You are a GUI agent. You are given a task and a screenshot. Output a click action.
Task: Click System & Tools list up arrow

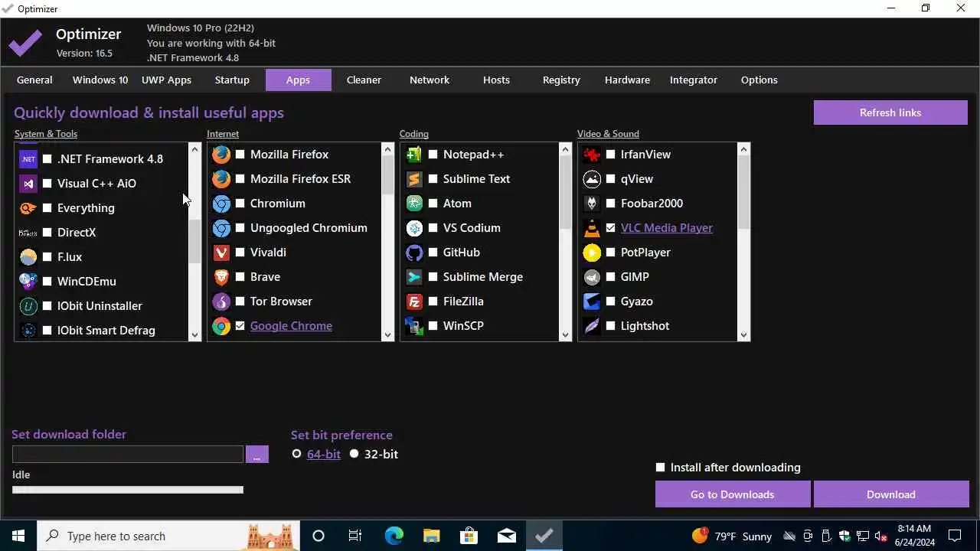coord(194,149)
